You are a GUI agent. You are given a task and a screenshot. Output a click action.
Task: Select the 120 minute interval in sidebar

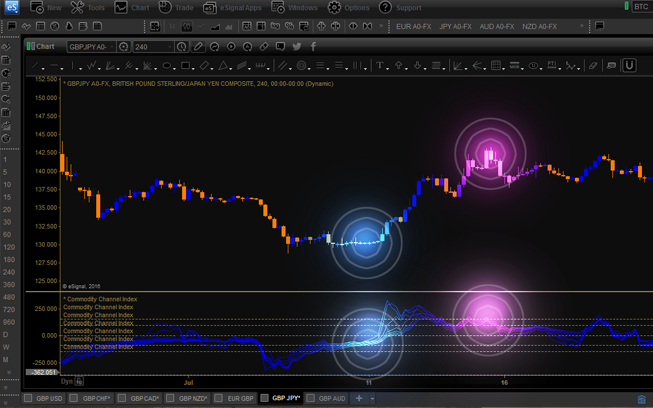(8, 247)
